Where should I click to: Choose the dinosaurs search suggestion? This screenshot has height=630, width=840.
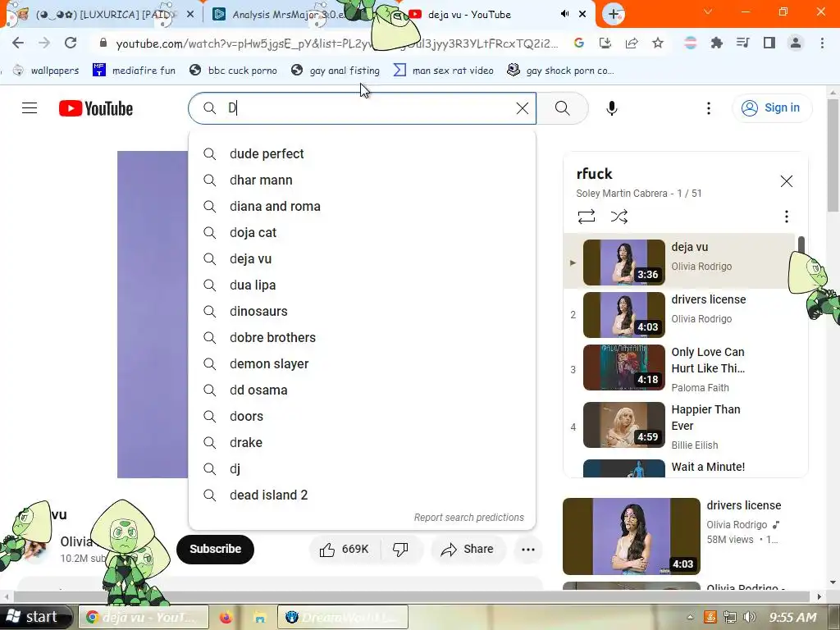point(258,311)
